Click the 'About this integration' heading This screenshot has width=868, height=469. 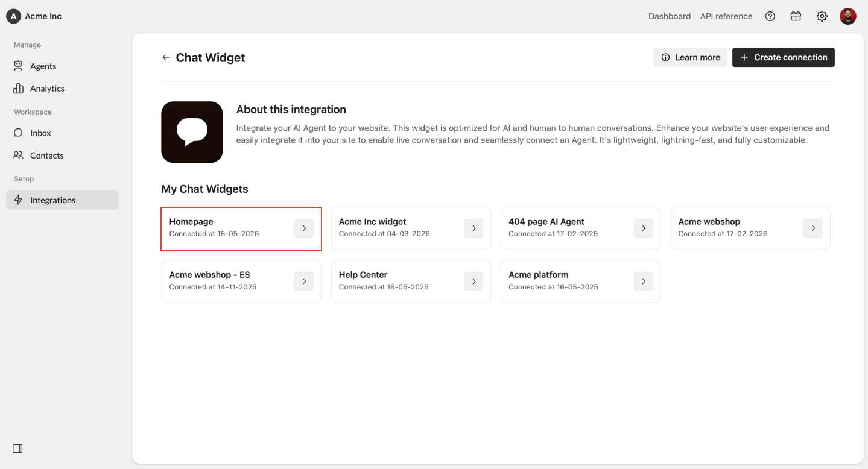tap(291, 110)
